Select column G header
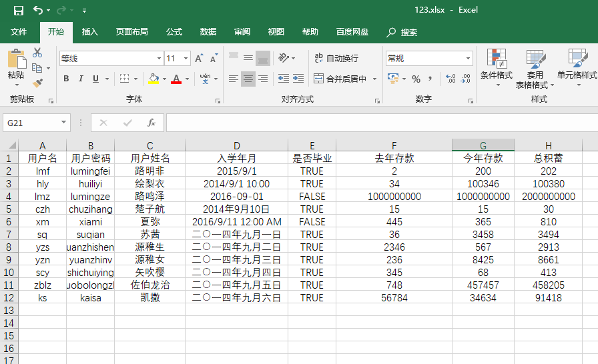Image resolution: width=598 pixels, height=364 pixels. [483, 145]
